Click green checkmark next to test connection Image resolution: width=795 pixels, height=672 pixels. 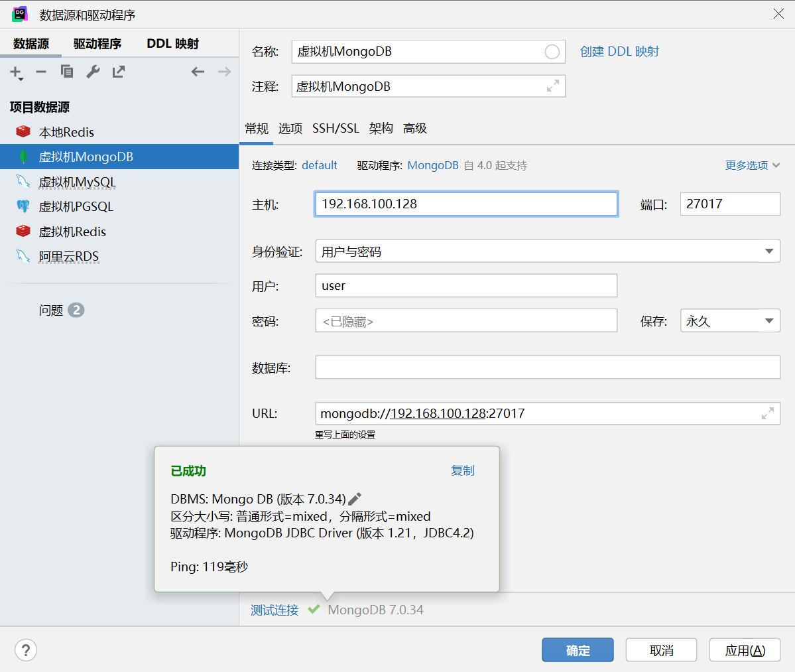(314, 609)
